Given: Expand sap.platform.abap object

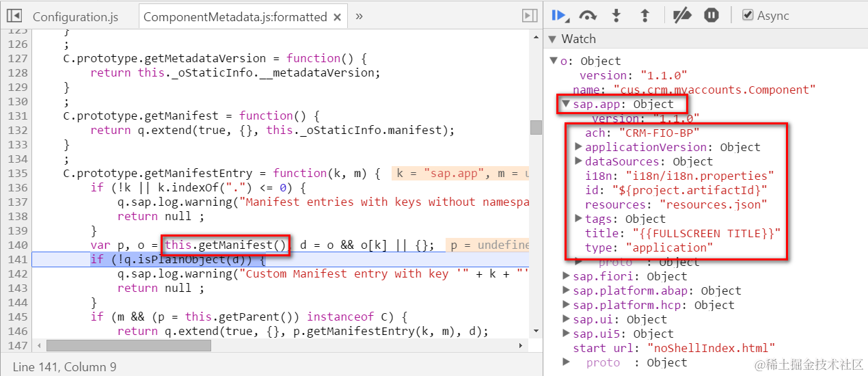Looking at the screenshot, I should pos(566,291).
